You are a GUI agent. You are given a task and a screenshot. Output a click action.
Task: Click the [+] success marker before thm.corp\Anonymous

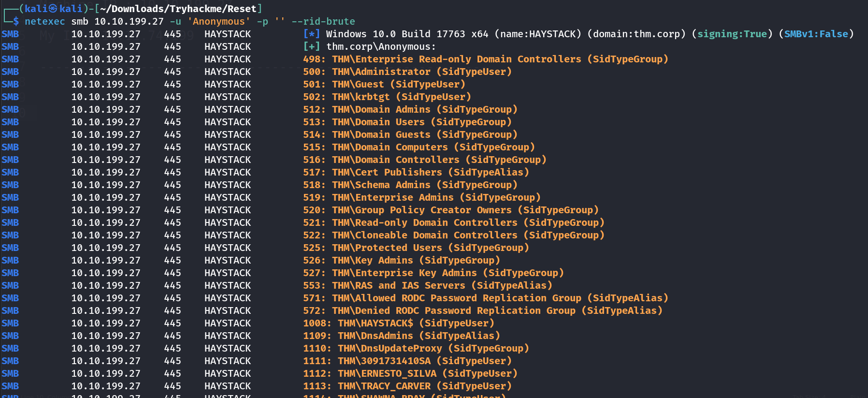[x=311, y=46]
